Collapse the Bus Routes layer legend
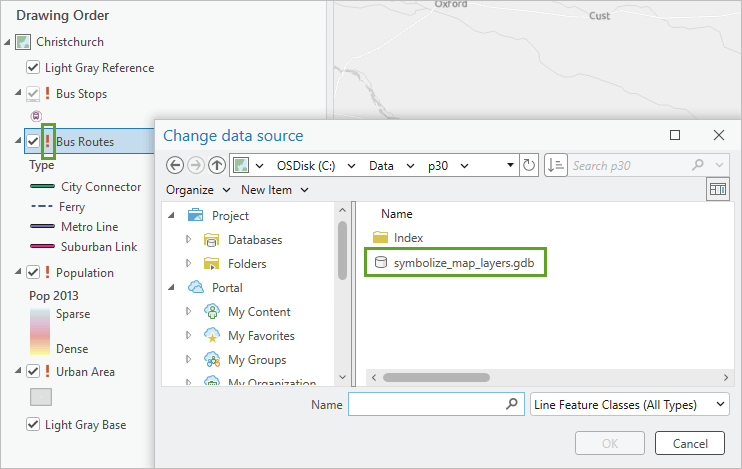Screen dimensions: 742x469 (18, 140)
